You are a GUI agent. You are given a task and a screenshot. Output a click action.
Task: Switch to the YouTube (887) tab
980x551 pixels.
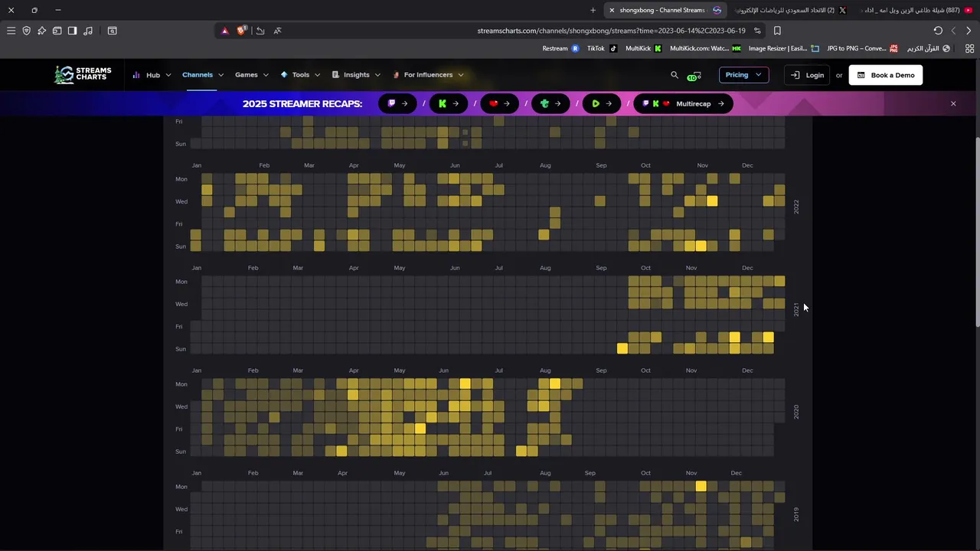point(916,10)
